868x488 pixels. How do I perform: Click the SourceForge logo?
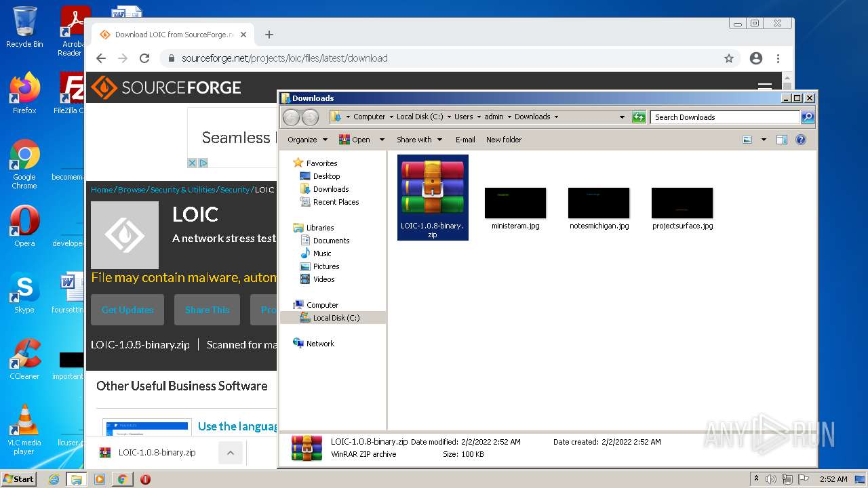click(166, 87)
